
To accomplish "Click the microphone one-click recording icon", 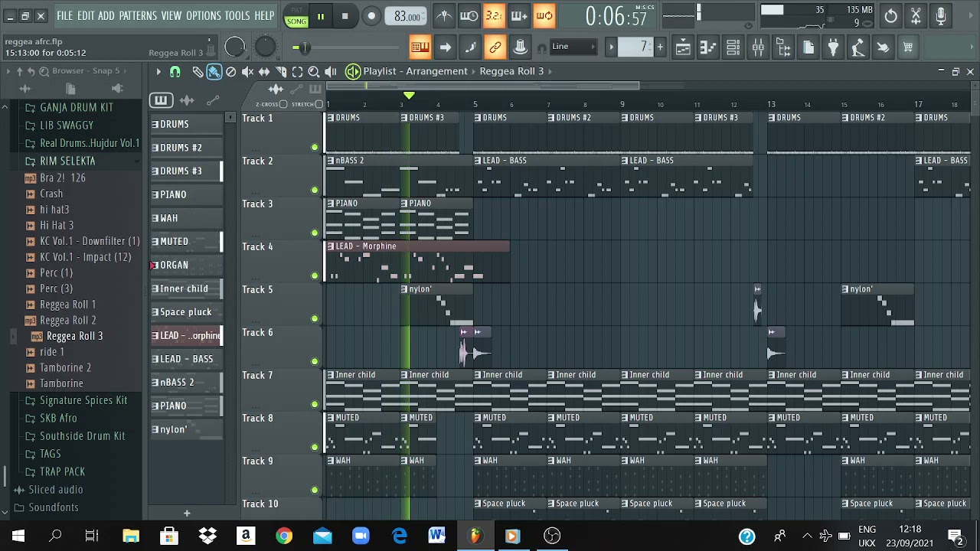I will click(941, 15).
